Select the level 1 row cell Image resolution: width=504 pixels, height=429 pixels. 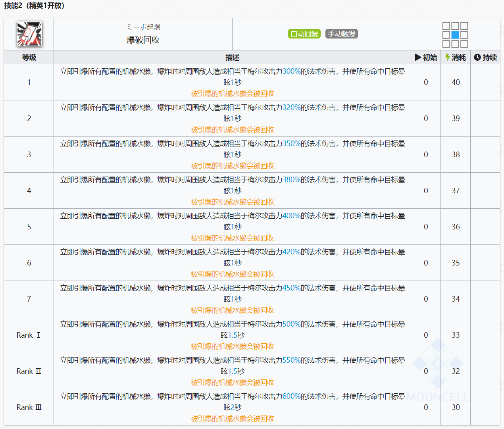29,82
